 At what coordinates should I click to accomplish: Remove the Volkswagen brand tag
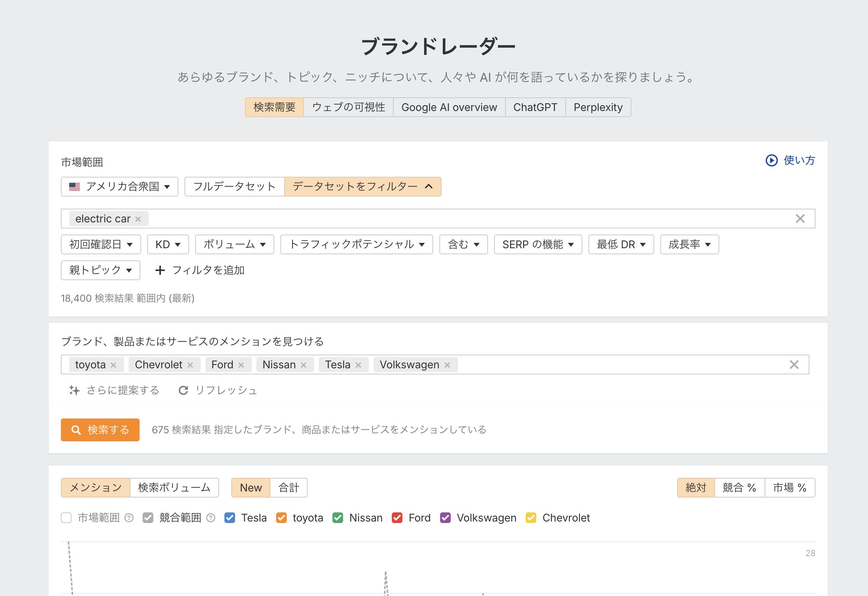[x=447, y=365]
